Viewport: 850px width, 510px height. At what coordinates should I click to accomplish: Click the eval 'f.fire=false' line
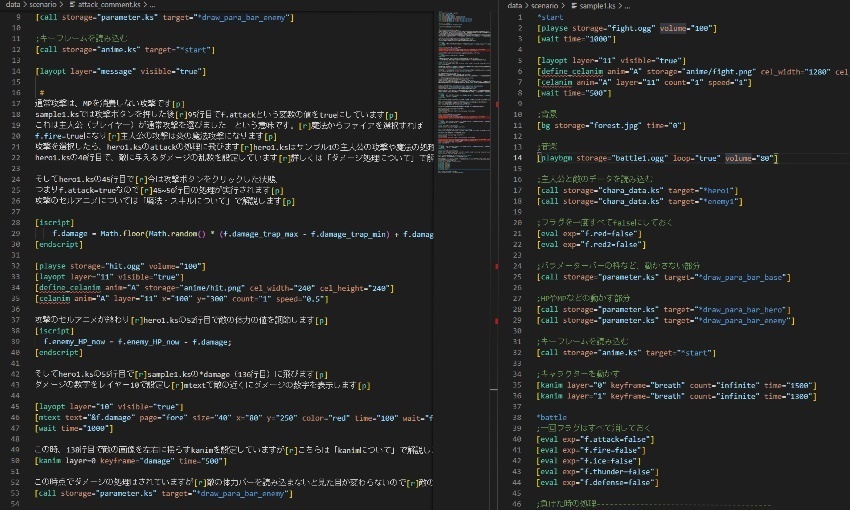(591, 450)
